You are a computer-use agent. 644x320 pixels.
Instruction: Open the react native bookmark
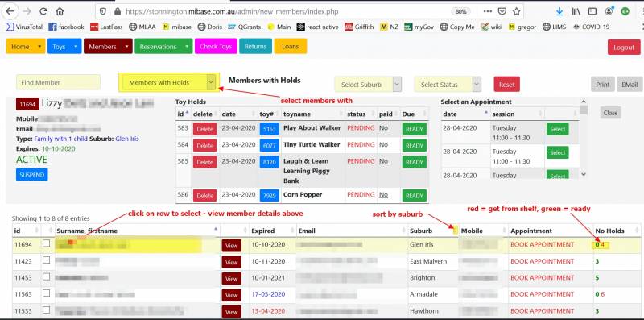pos(317,27)
